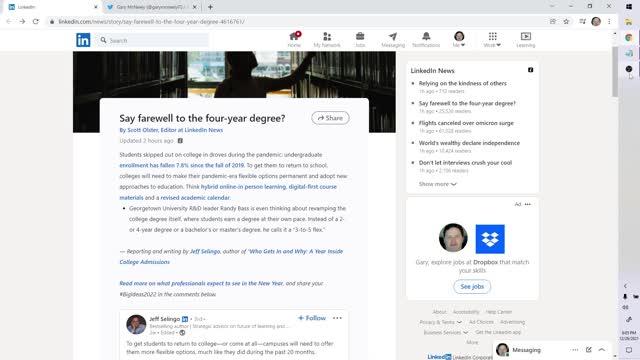
Task: Open Messaging in the top navigation
Action: click(393, 40)
